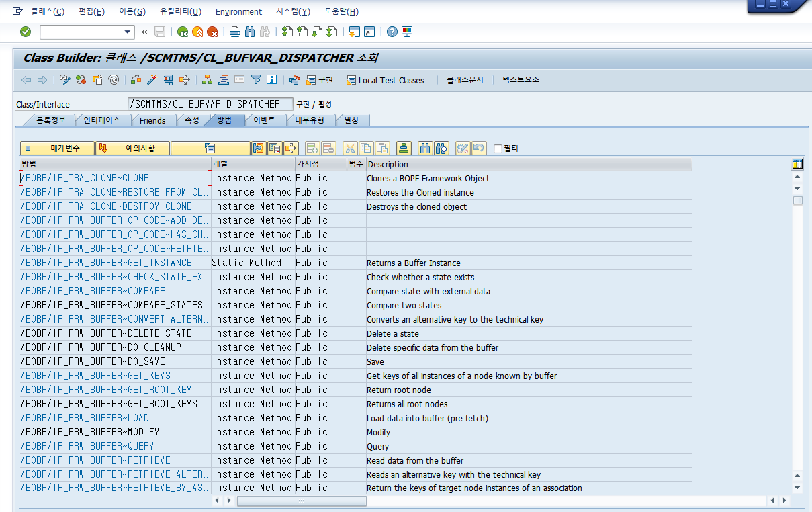Click the methods table scroll up arrow

pos(797,176)
